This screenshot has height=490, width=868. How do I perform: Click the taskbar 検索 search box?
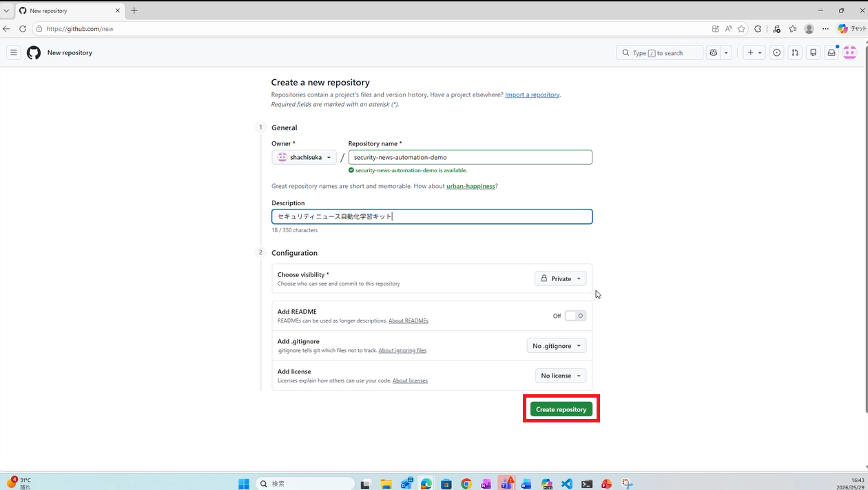(305, 484)
